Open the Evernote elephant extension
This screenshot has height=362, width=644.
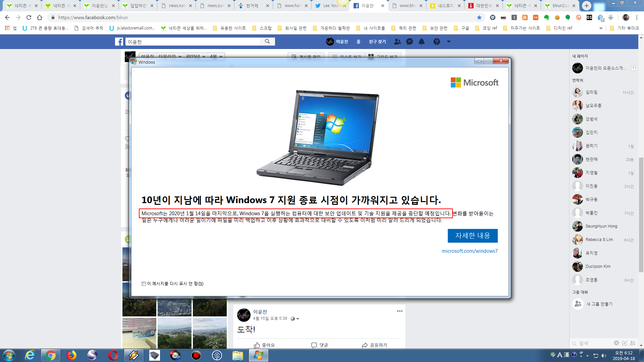point(546,17)
